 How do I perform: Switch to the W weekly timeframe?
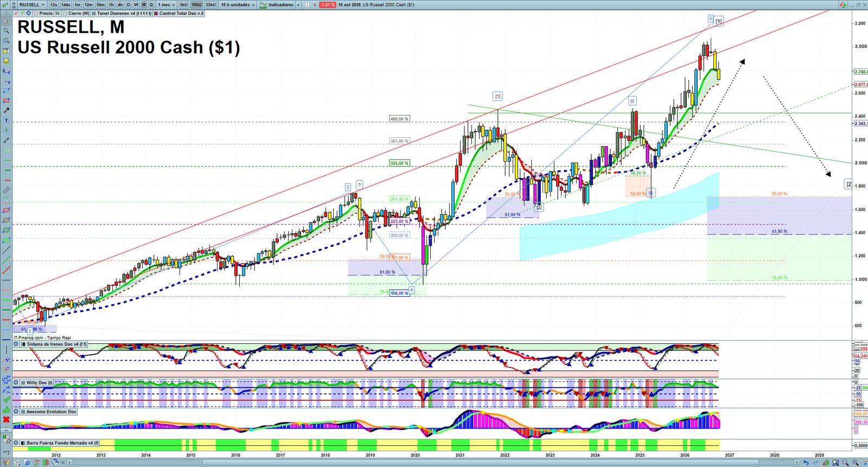coord(136,5)
